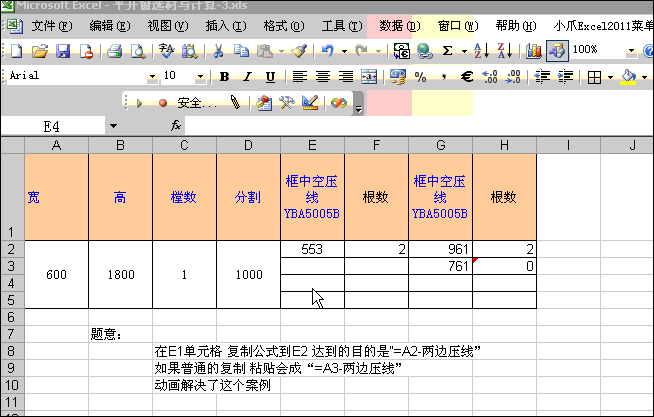Click the Fill Color paint bucket swatch

[x=627, y=76]
